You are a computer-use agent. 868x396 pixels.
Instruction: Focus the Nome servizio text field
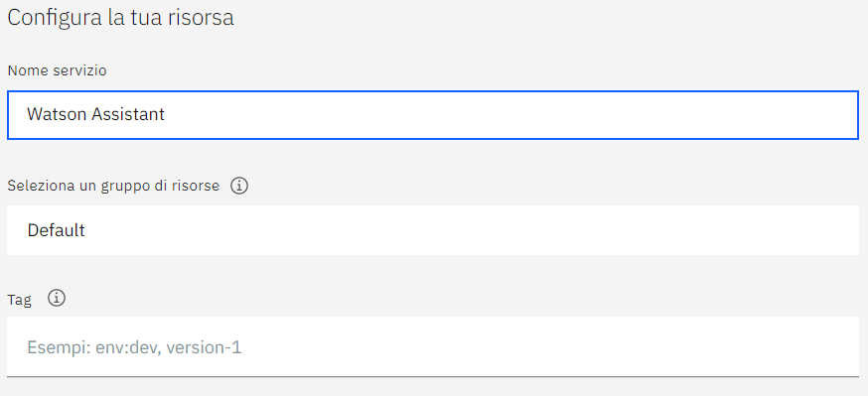(x=433, y=115)
